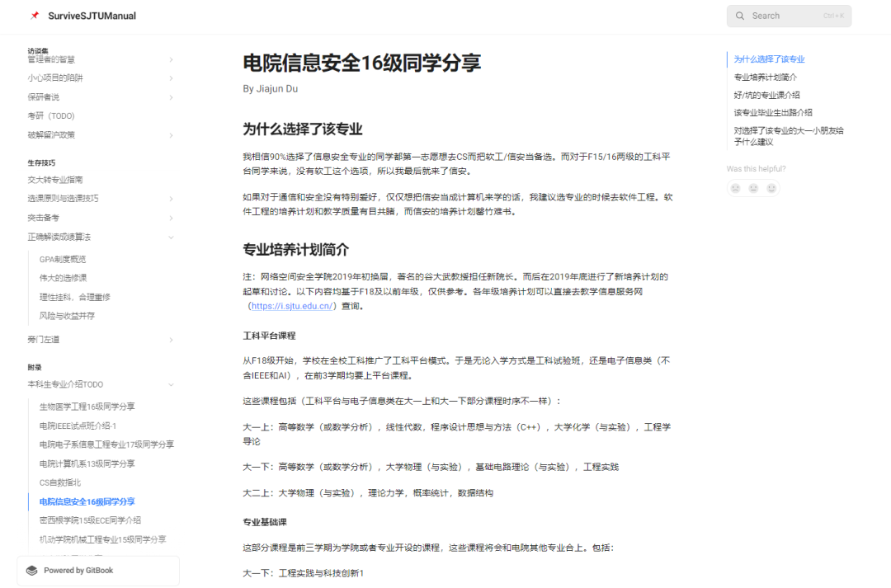The width and height of the screenshot is (891, 588).
Task: Expand the 选课原则与选课技巧 chevron
Action: pos(171,199)
